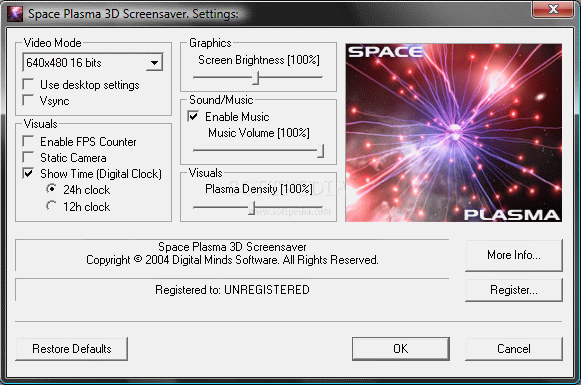Click 'Screen Brightness [100%]' label
This screenshot has width=581, height=385.
(259, 60)
